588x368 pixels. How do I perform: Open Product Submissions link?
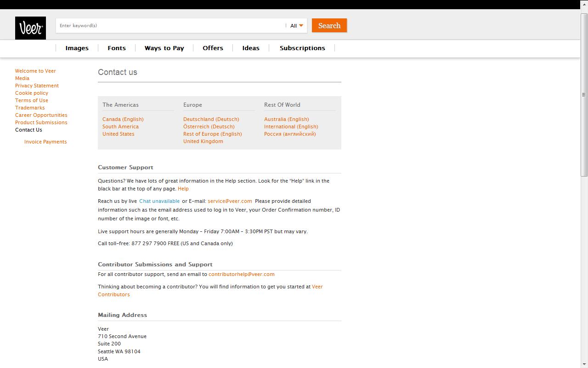(x=41, y=122)
